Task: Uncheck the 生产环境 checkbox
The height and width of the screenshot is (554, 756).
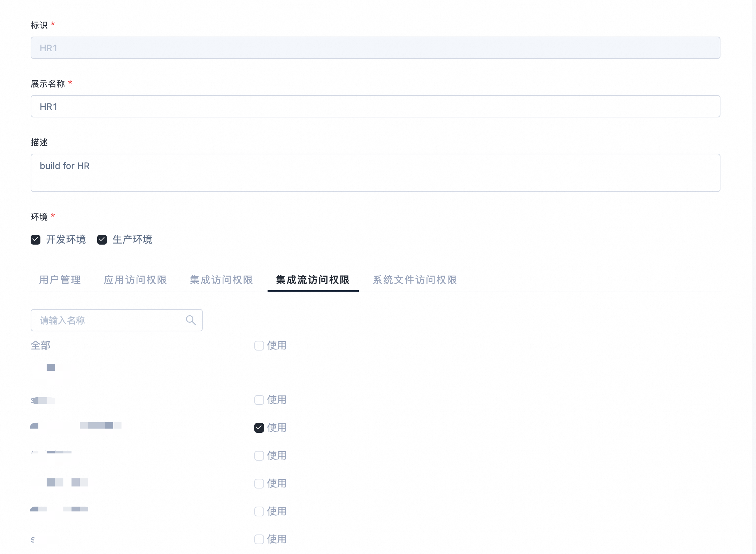Action: [102, 240]
